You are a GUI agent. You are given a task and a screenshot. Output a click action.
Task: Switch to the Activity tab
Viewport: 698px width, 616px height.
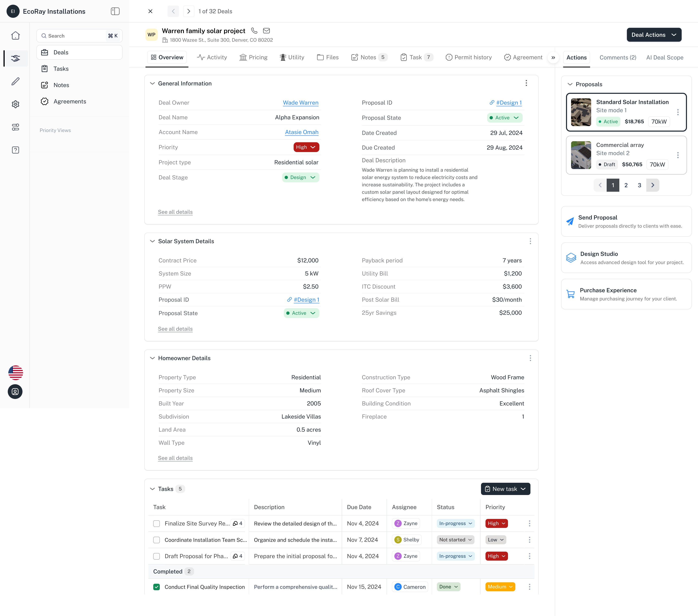click(x=212, y=57)
